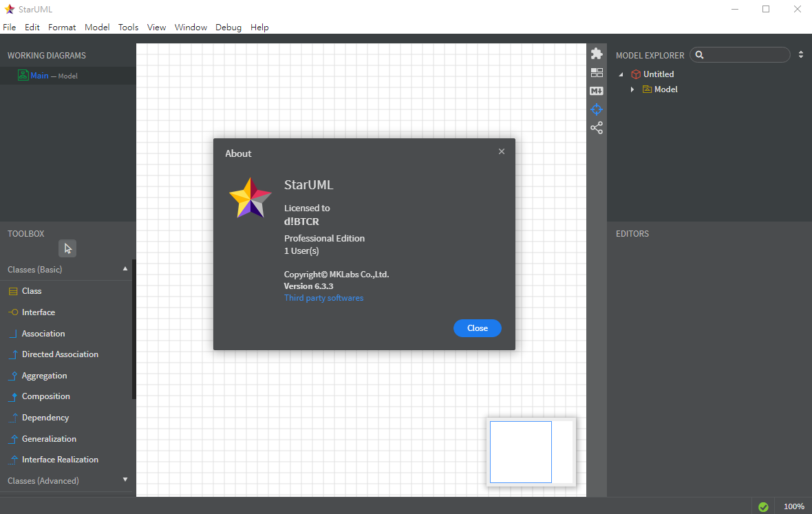Open the Edit menu
812x514 pixels.
(32, 28)
